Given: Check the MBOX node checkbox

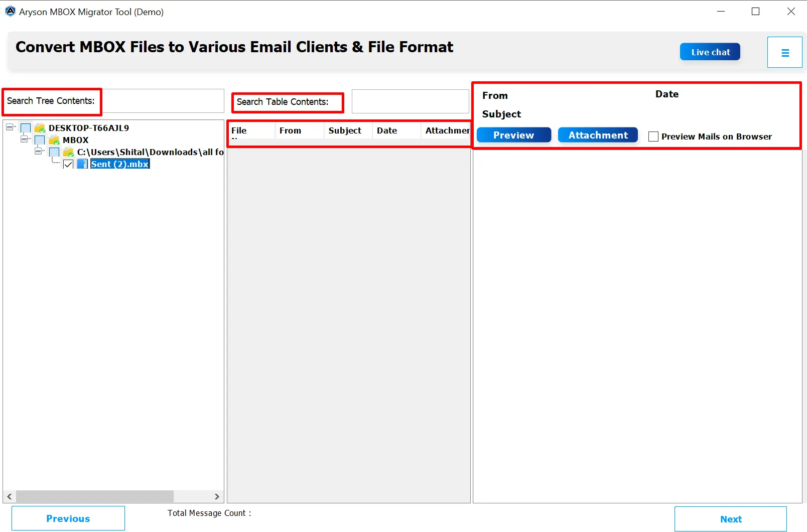Looking at the screenshot, I should click(x=40, y=140).
